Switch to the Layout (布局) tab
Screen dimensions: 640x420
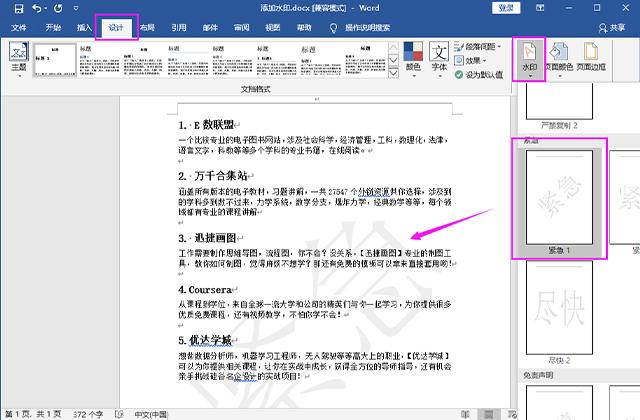coord(147,29)
